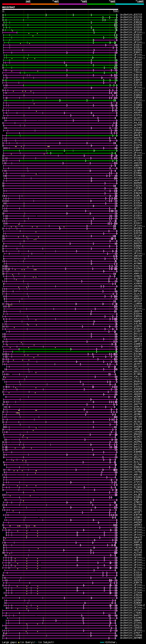146x644 pixels.
Task: Select the UniRef100_B3SCR7 hit
Action: pyautogui.click(x=131, y=60)
